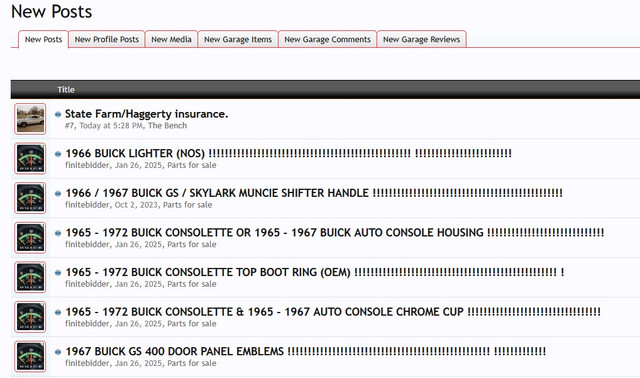This screenshot has height=378, width=640.
Task: Open State Farm/Haggerty insurance thread
Action: (147, 114)
